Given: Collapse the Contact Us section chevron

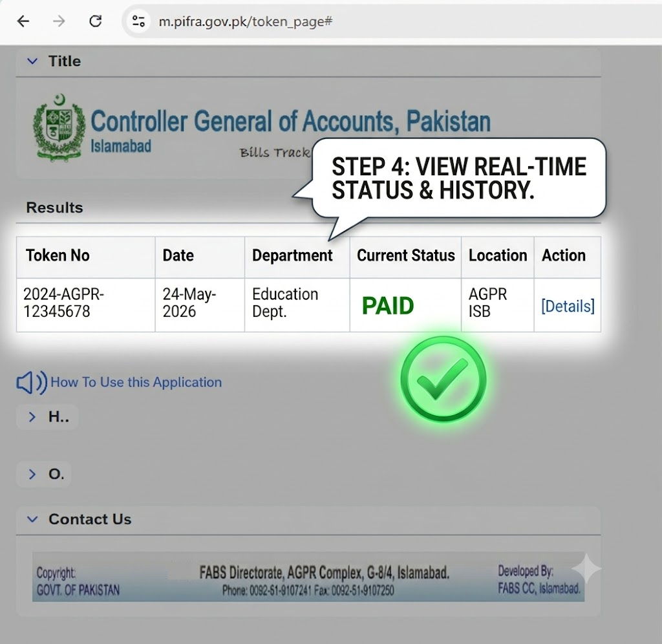Looking at the screenshot, I should click(x=32, y=519).
